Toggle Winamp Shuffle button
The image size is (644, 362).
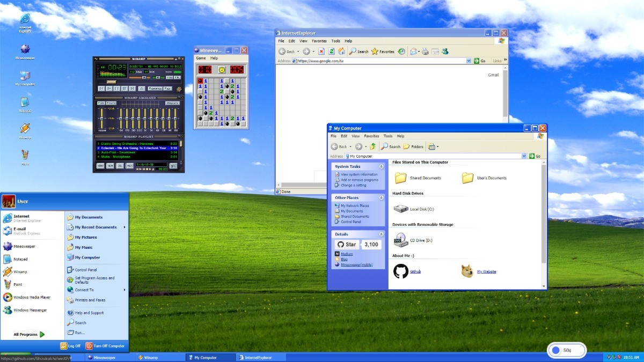(x=155, y=88)
